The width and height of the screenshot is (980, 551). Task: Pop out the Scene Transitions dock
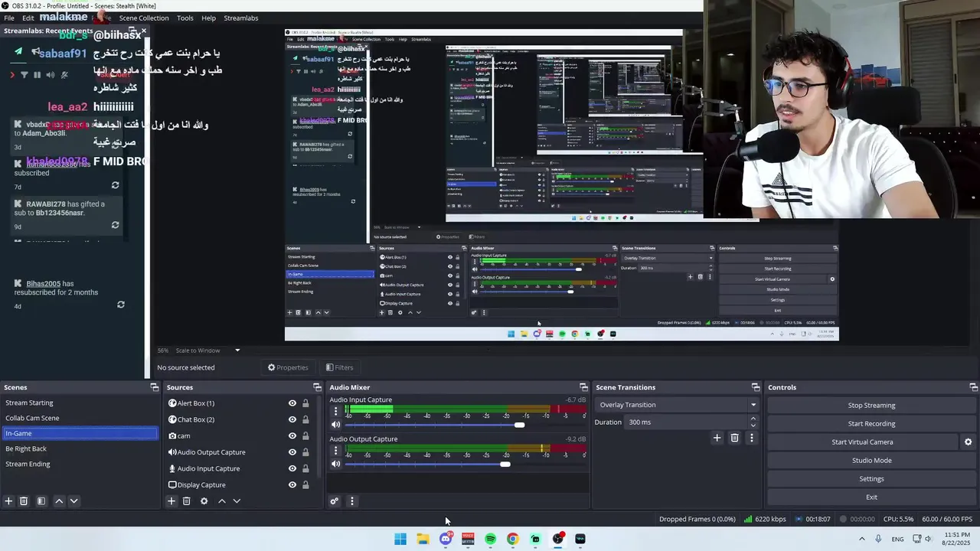[x=756, y=387]
